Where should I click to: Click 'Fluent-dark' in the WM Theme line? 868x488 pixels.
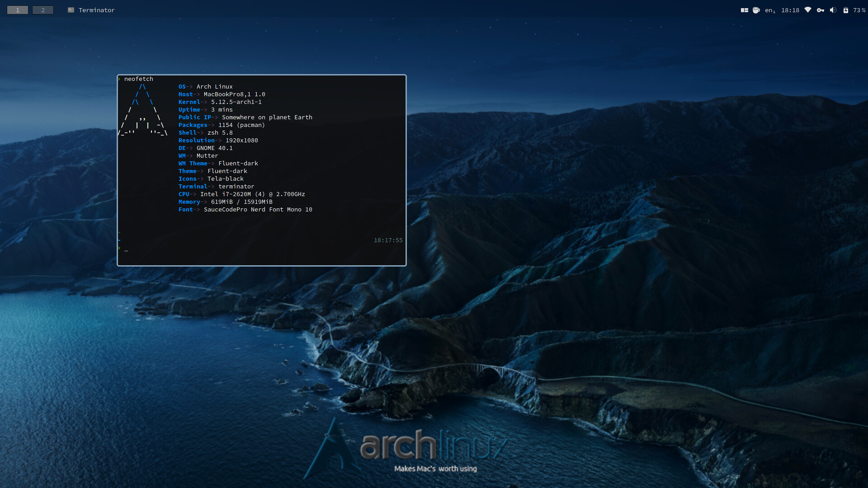(238, 163)
